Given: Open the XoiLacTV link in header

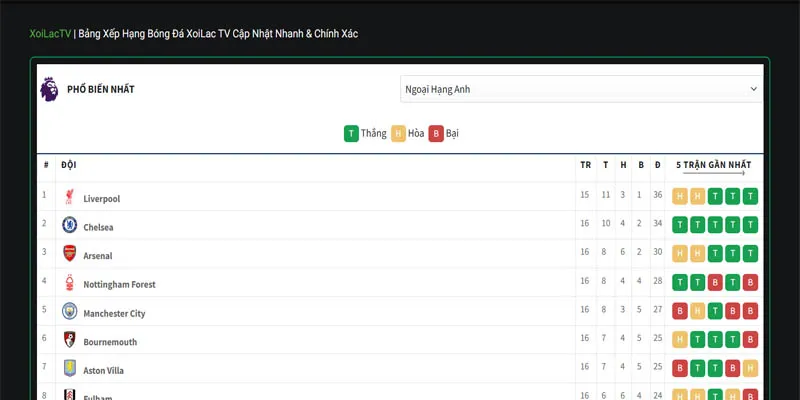Looking at the screenshot, I should tap(49, 33).
